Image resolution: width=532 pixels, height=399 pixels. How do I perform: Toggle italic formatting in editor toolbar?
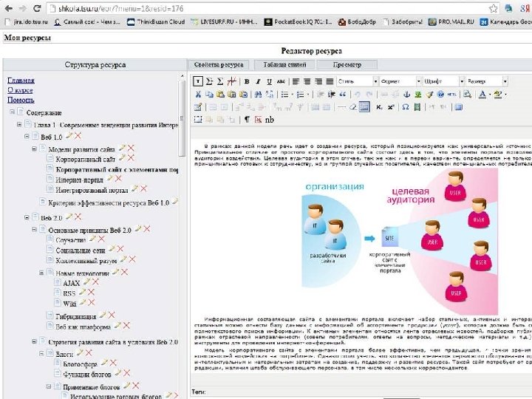click(258, 81)
